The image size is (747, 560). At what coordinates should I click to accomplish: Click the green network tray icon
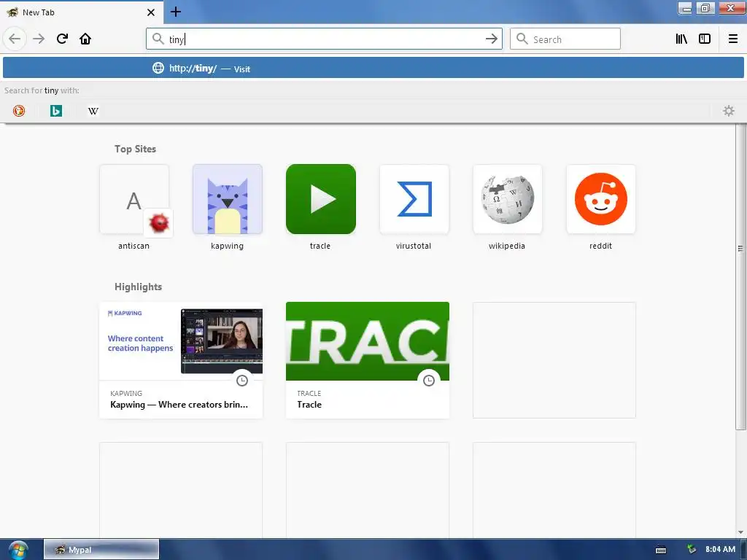691,549
